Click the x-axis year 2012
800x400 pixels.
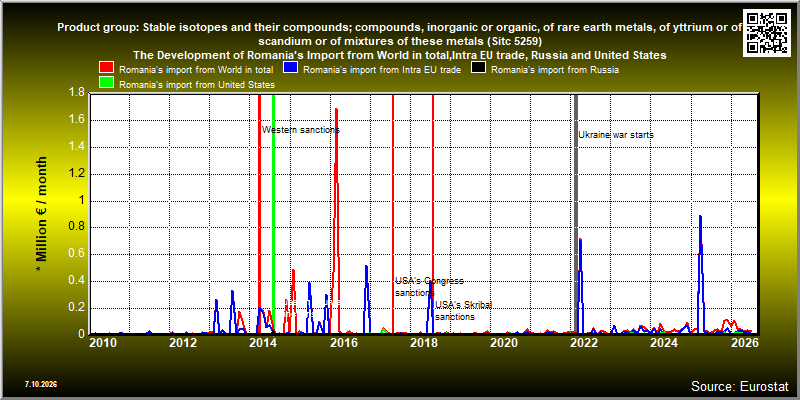coord(183,342)
